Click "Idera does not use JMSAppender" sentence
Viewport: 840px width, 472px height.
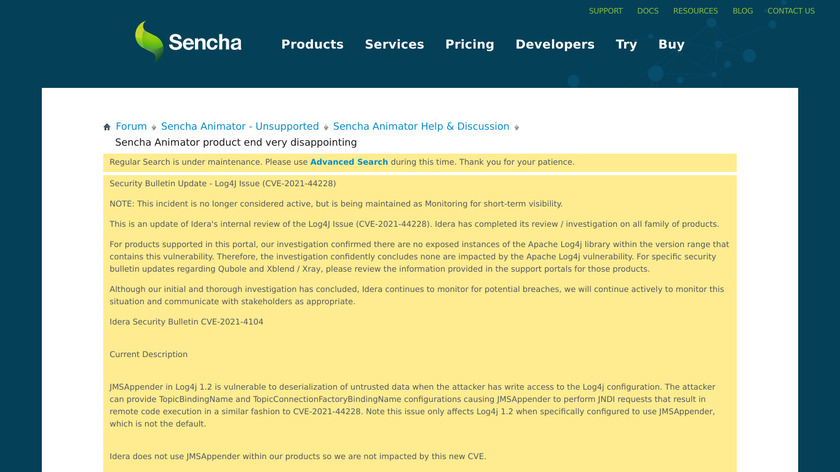click(x=298, y=456)
